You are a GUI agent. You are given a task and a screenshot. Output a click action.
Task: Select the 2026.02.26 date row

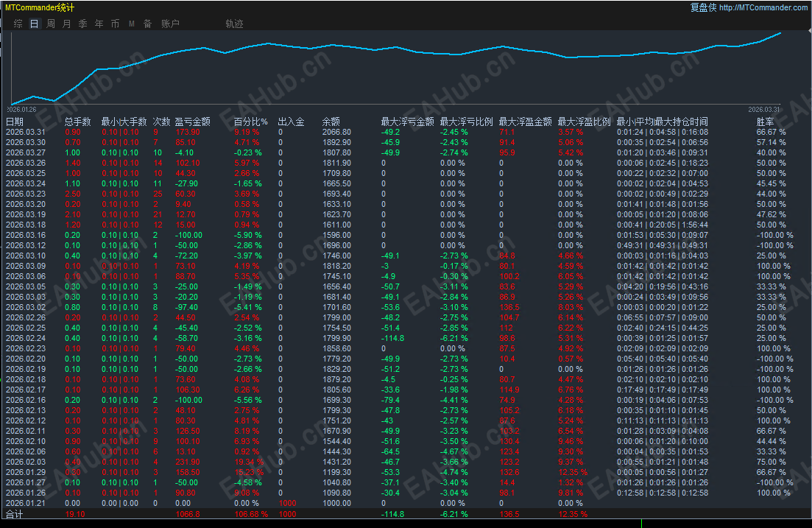click(x=25, y=317)
